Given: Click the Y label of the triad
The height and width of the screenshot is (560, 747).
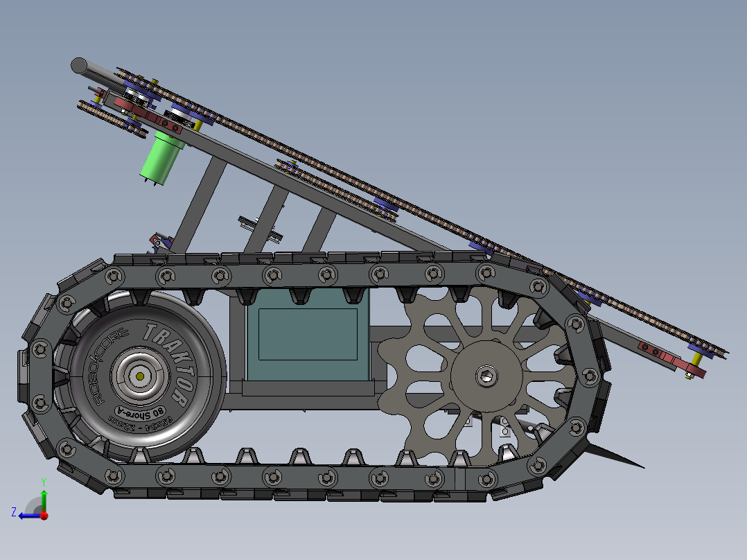Looking at the screenshot, I should click(x=44, y=482).
